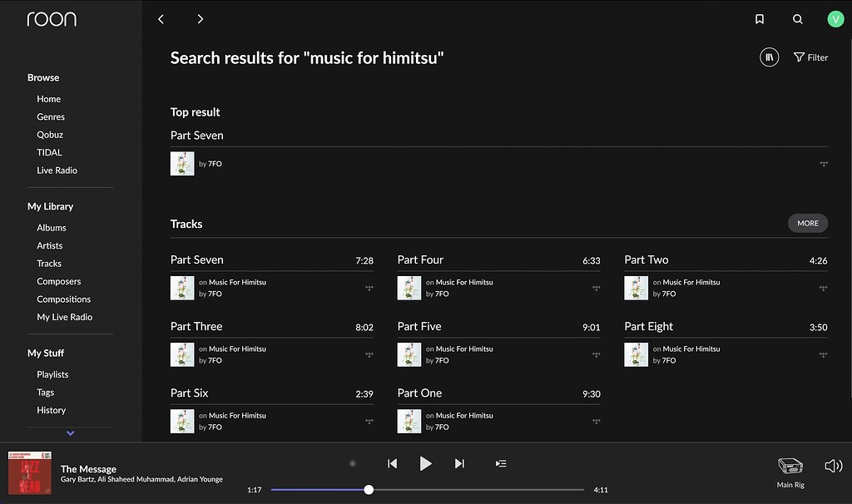Click the playback progress slider
Image resolution: width=852 pixels, height=504 pixels.
click(x=369, y=490)
